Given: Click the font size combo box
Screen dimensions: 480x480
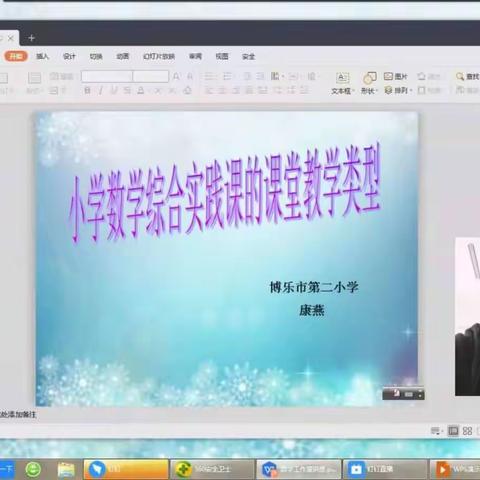Looking at the screenshot, I should pyautogui.click(x=151, y=77).
